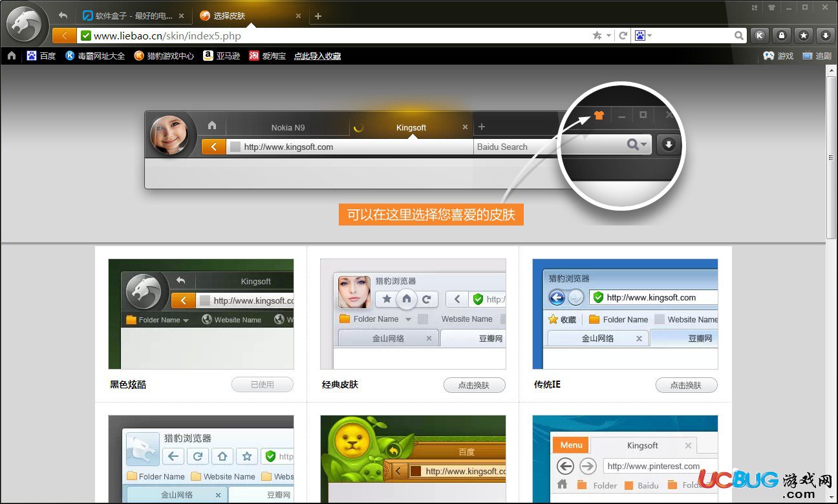Add page to favorites via star-plus icon
The height and width of the screenshot is (504, 838).
pyautogui.click(x=597, y=36)
